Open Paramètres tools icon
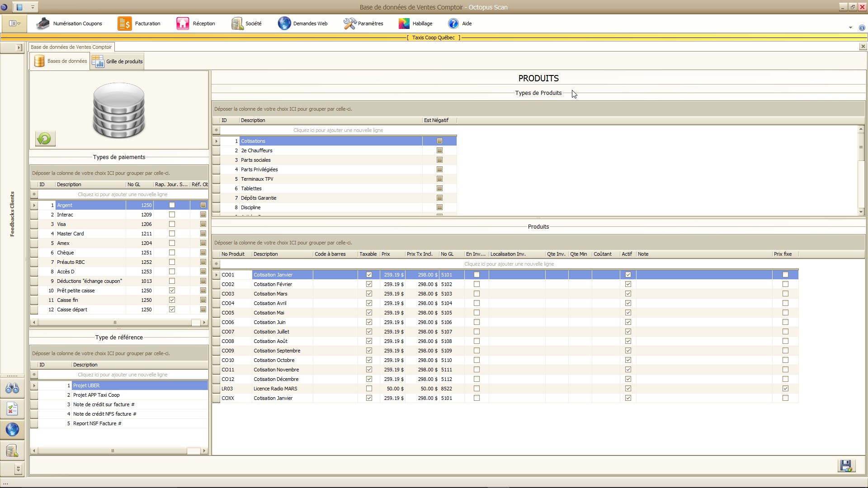This screenshot has width=868, height=488. tap(349, 23)
